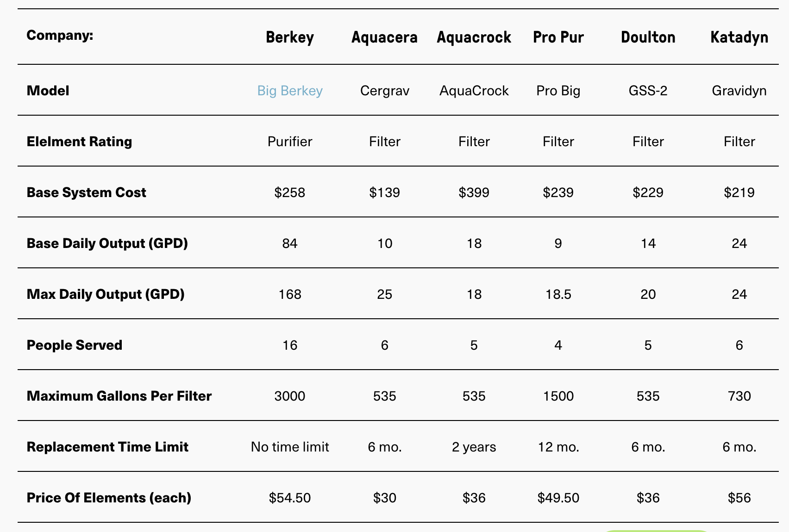Viewport: 789px width, 532px height.
Task: Select the Gravidyn model cell
Action: tap(739, 91)
